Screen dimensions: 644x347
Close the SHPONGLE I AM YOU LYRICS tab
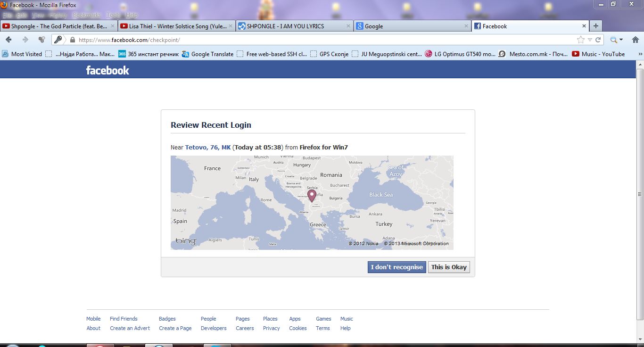[x=349, y=26]
